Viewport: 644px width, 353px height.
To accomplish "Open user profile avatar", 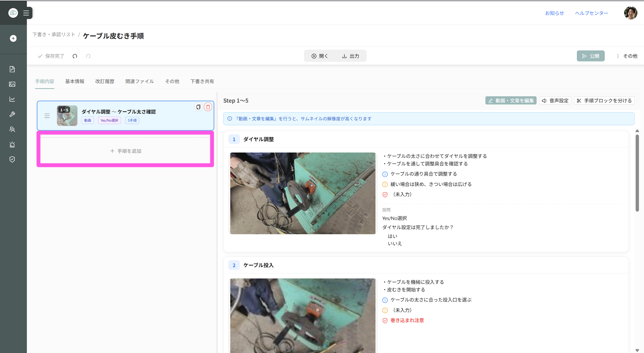I will coord(630,13).
